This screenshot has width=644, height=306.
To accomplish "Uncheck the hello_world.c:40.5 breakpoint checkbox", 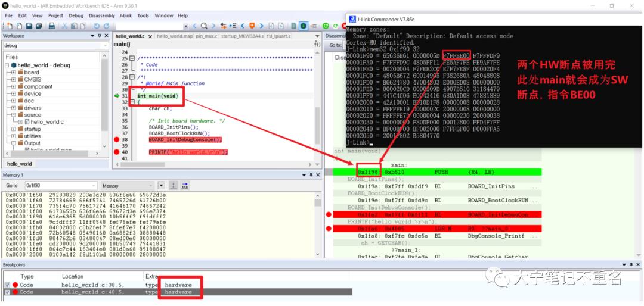I will tap(7, 292).
